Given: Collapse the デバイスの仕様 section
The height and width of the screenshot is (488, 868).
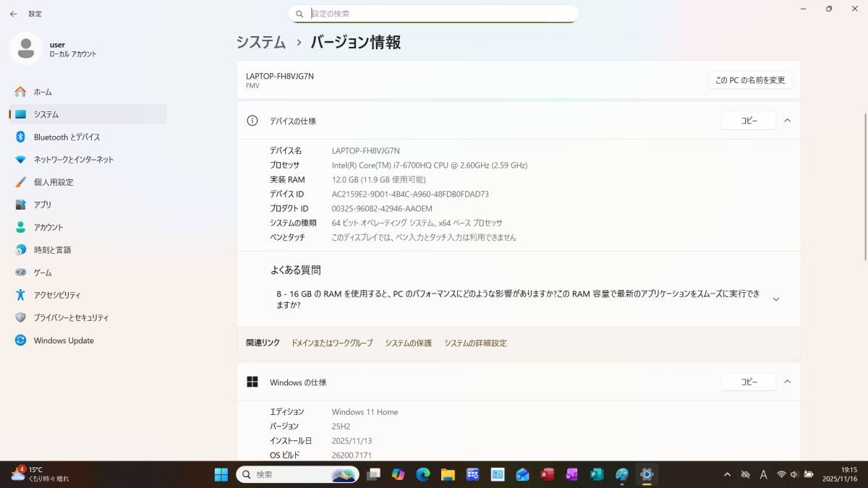Looking at the screenshot, I should point(787,121).
